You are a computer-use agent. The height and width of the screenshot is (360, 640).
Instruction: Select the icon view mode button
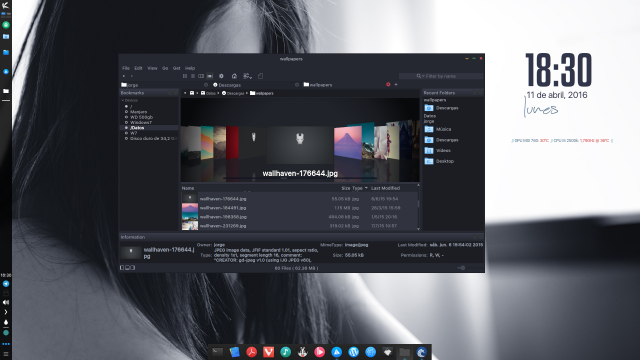click(185, 76)
